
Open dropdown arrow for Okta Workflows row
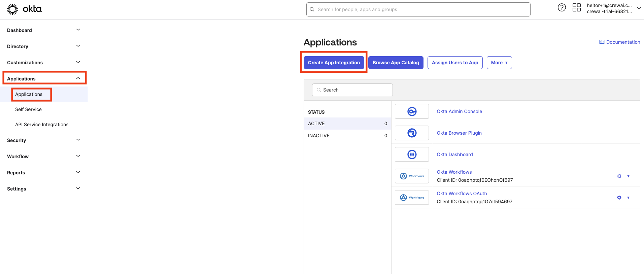point(628,176)
